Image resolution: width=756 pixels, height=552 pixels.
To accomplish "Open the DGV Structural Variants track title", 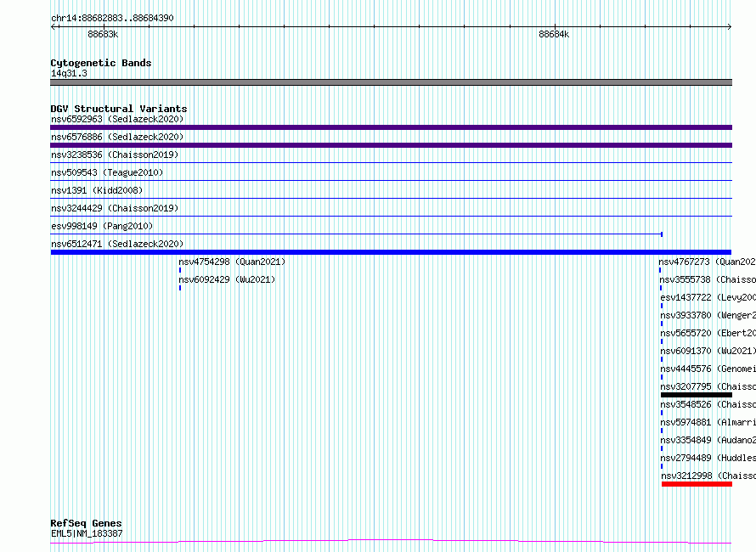I will tap(119, 109).
